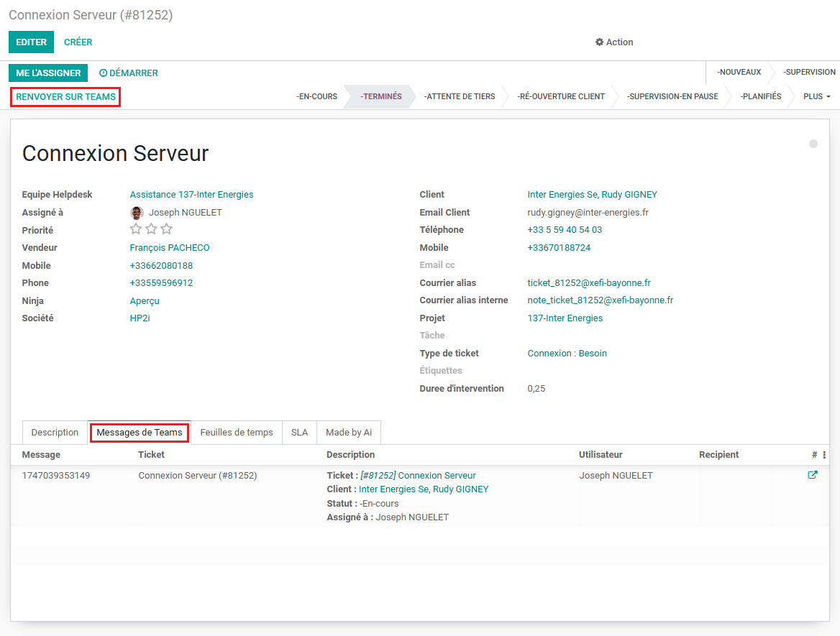Viewport: 840px width, 636px height.
Task: Click Joseph NGUELET in Utilisateur column
Action: point(616,476)
